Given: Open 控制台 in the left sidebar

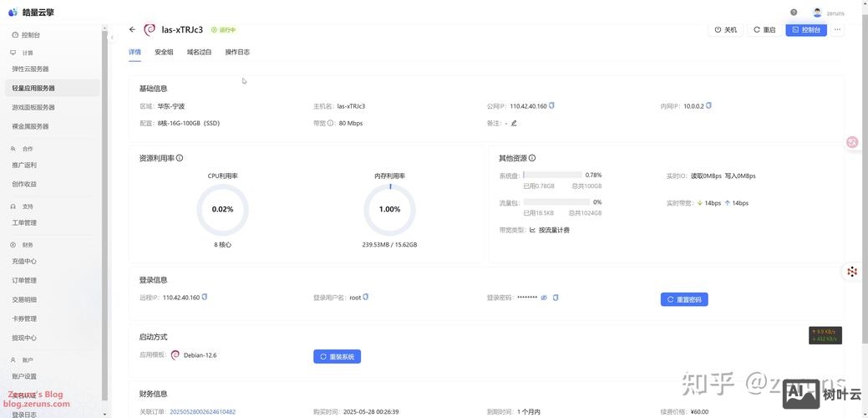Looking at the screenshot, I should click(x=31, y=35).
